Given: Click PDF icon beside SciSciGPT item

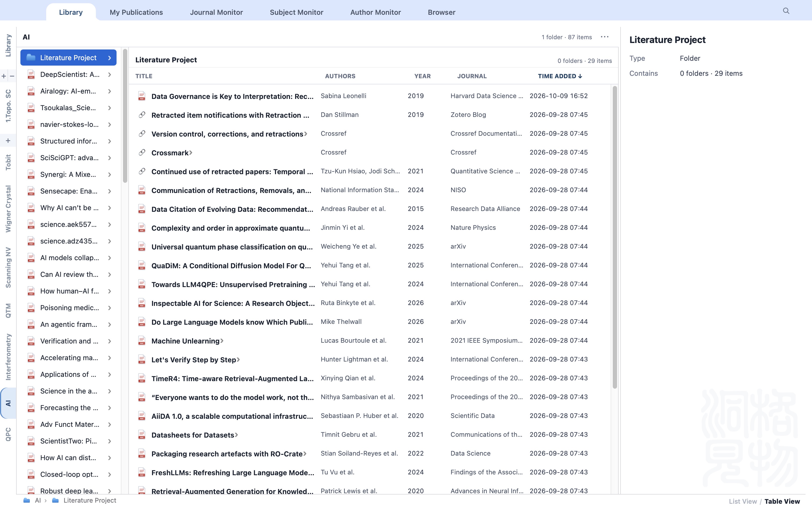Looking at the screenshot, I should 31,158.
